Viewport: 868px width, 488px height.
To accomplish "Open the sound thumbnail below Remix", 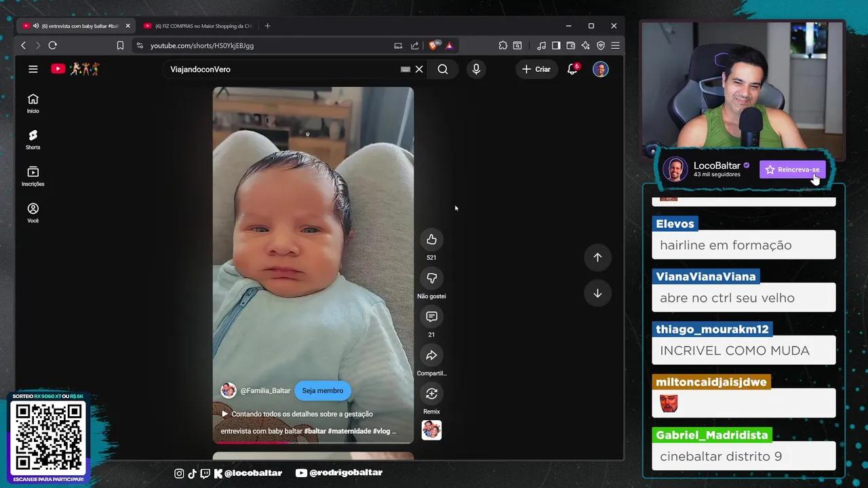I will 431,430.
